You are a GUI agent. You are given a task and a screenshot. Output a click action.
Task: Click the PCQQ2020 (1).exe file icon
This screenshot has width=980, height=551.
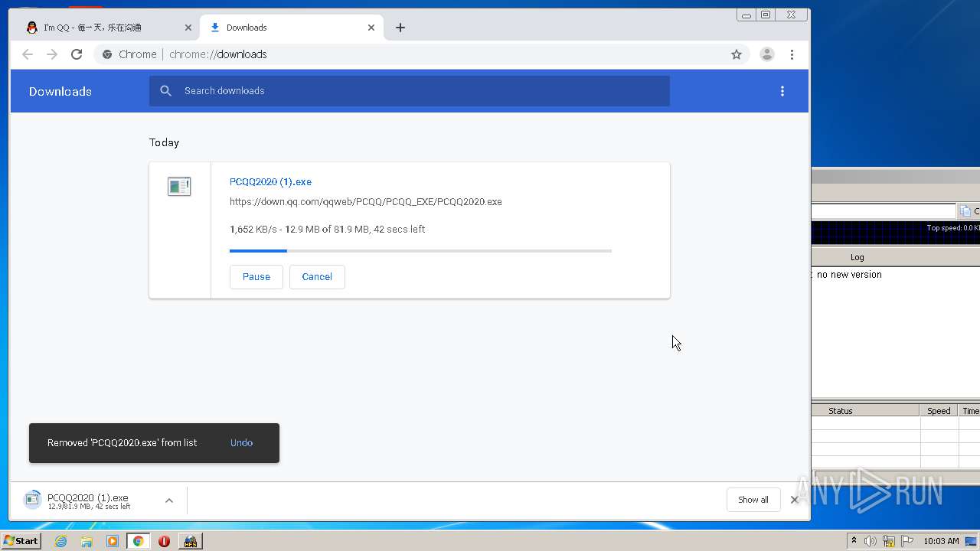coord(179,186)
